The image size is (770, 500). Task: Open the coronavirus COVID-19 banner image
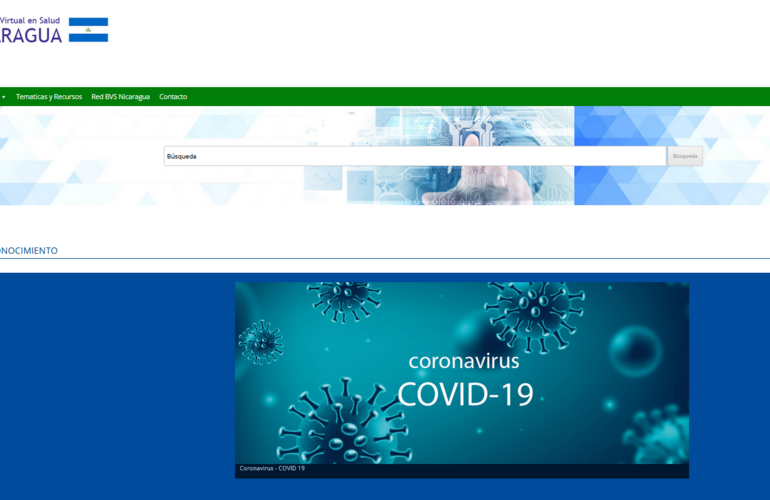461,372
